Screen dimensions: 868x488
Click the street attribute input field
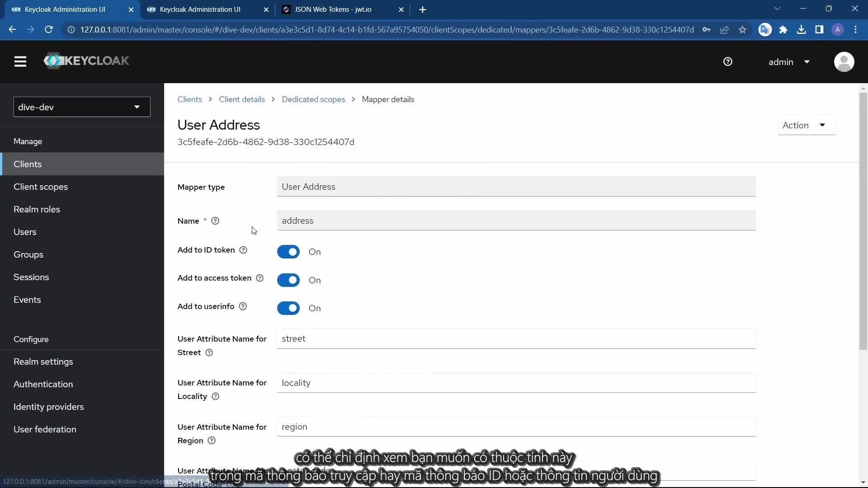(x=516, y=339)
